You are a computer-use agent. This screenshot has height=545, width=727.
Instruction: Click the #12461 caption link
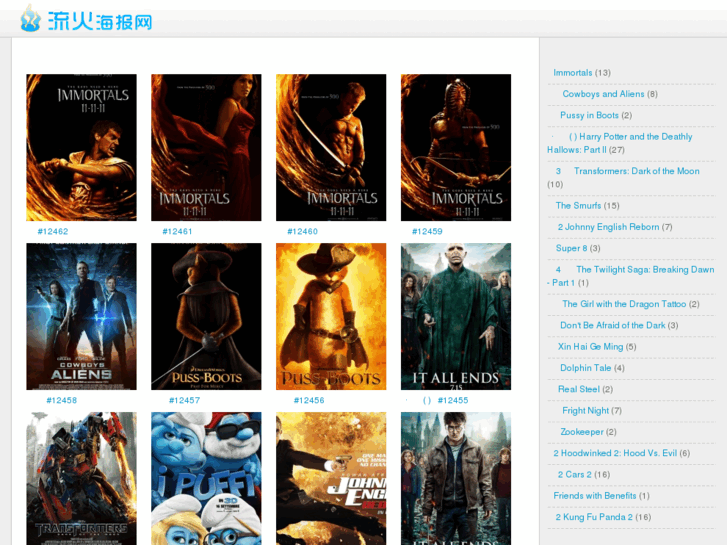pyautogui.click(x=177, y=231)
